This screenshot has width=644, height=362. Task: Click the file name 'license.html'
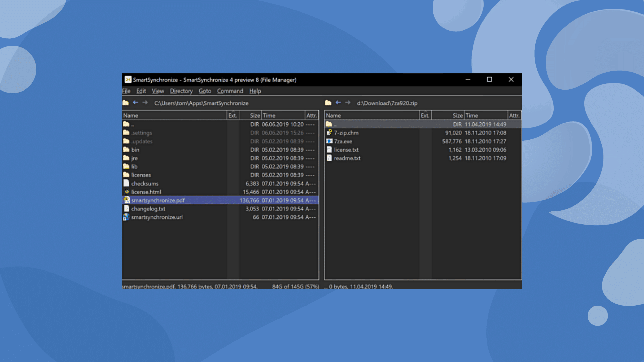click(x=146, y=192)
